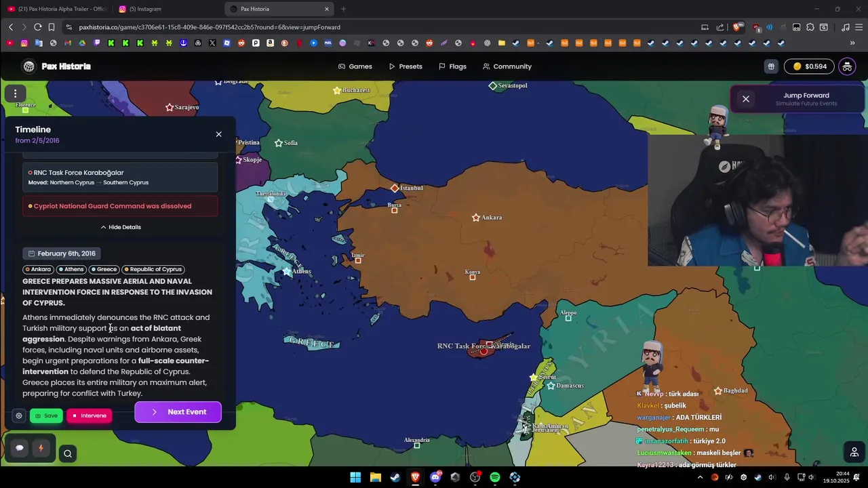868x488 pixels.
Task: Show hidden system tray icons
Action: point(702,477)
